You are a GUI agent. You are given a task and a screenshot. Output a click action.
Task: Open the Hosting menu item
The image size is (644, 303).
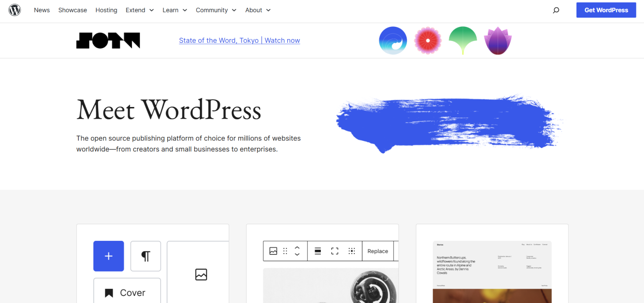tap(106, 10)
